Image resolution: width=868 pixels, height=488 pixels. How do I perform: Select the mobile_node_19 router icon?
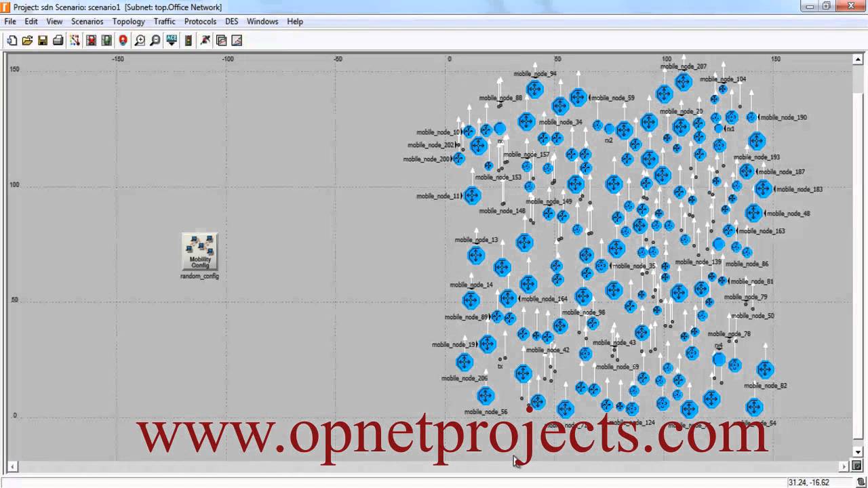[x=488, y=344]
